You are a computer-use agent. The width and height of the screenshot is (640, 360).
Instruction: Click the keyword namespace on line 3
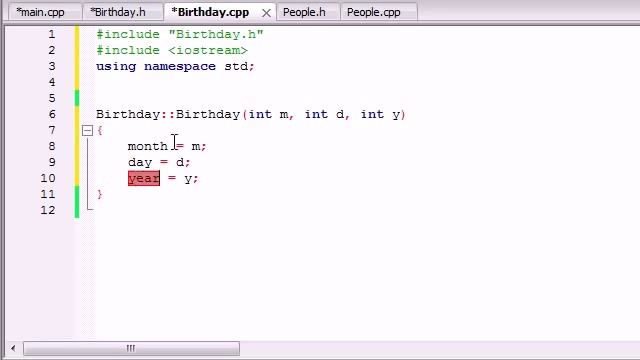pyautogui.click(x=180, y=67)
